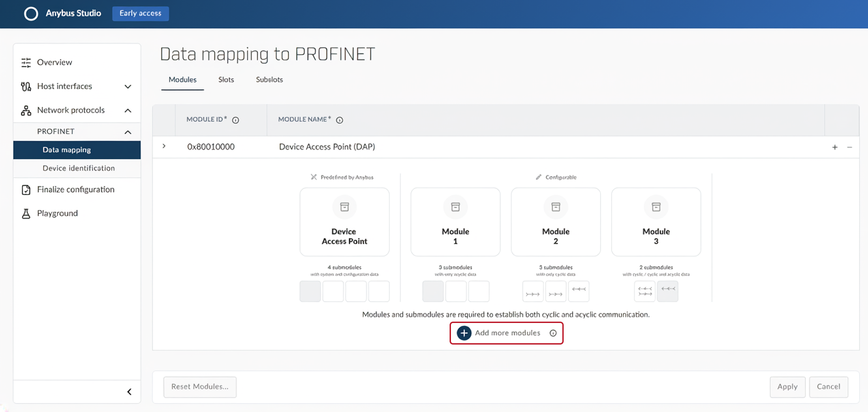Expand the Device Access Point row
The image size is (868, 412).
[x=164, y=146]
